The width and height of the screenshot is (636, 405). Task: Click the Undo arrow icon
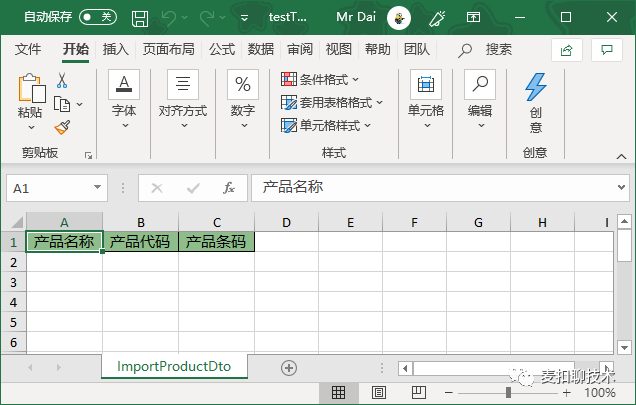168,18
